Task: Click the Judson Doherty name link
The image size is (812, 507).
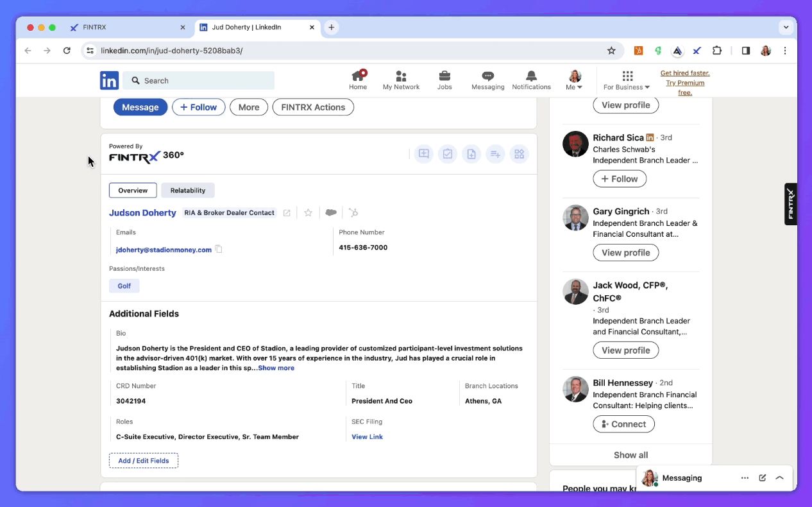Action: pos(142,213)
